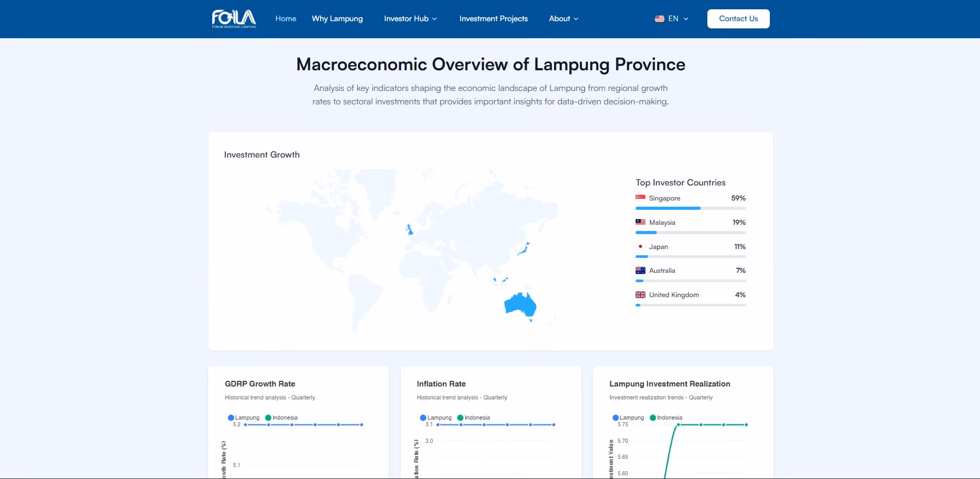Click the FOILA logo in the header
Viewport: 980px width, 479px height.
click(234, 19)
